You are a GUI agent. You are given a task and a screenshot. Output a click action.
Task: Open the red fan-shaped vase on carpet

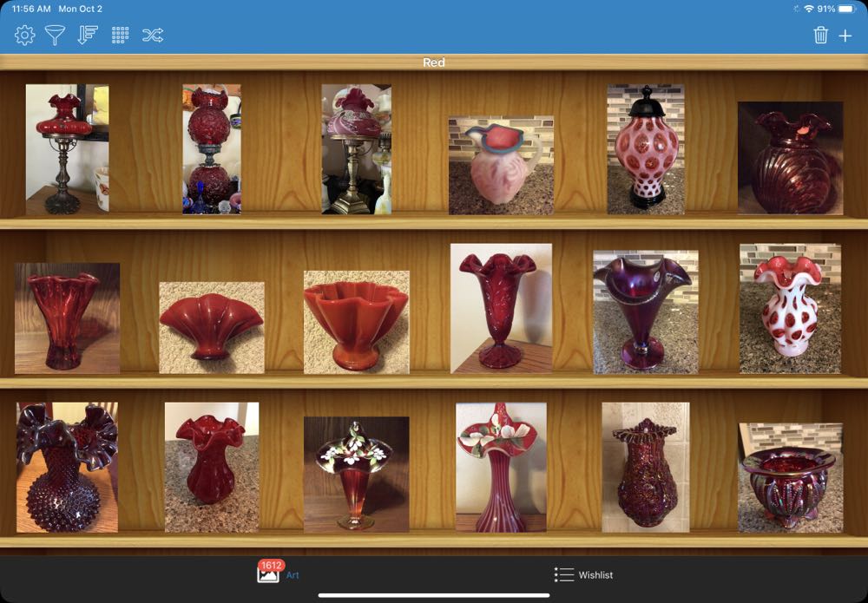[x=212, y=327]
